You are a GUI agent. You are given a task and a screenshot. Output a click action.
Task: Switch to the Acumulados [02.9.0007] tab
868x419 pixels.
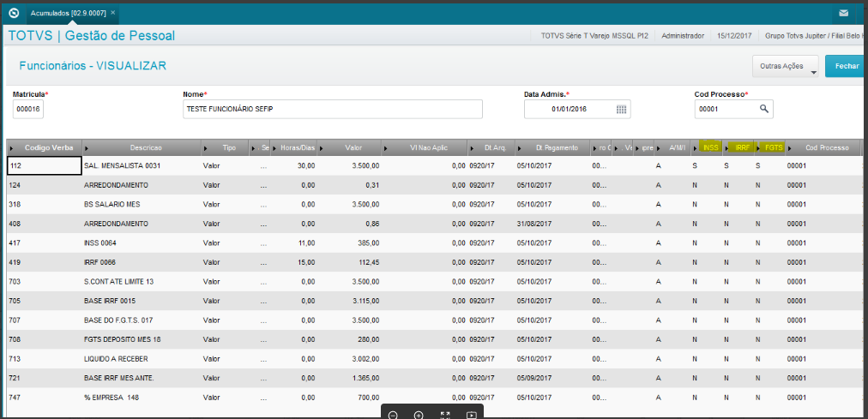(x=68, y=12)
